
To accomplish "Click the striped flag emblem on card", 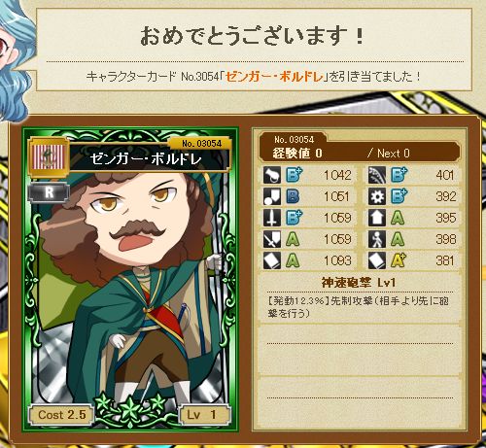I will pyautogui.click(x=50, y=157).
